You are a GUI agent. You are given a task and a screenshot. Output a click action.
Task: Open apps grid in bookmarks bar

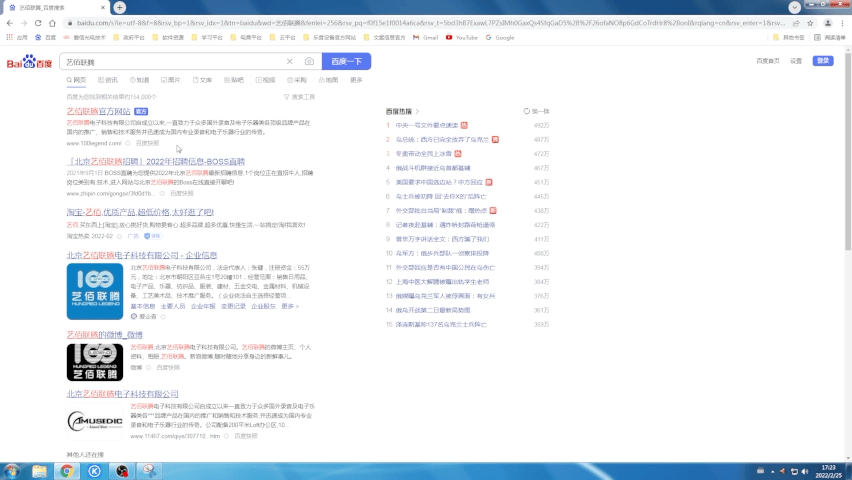point(16,38)
